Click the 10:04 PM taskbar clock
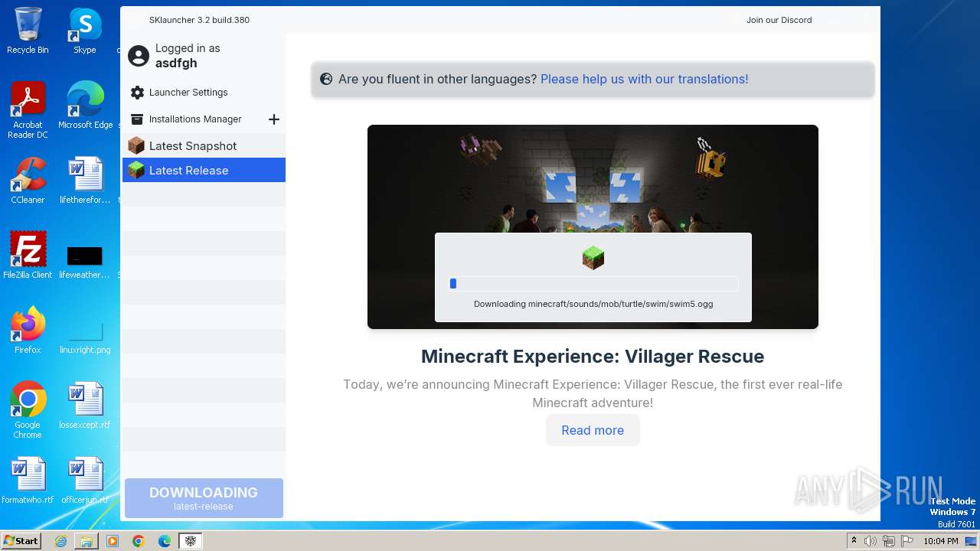The width and height of the screenshot is (980, 551). pyautogui.click(x=940, y=541)
